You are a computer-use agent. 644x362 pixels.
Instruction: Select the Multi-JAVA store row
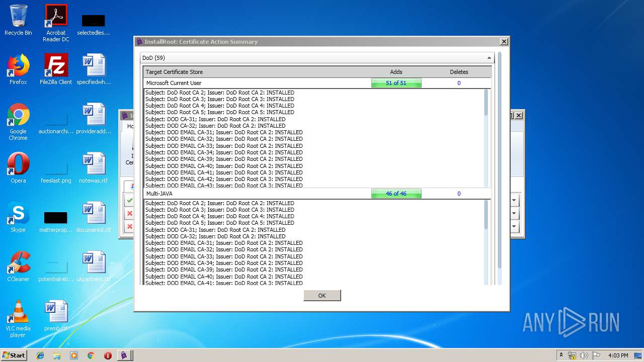tap(317, 194)
